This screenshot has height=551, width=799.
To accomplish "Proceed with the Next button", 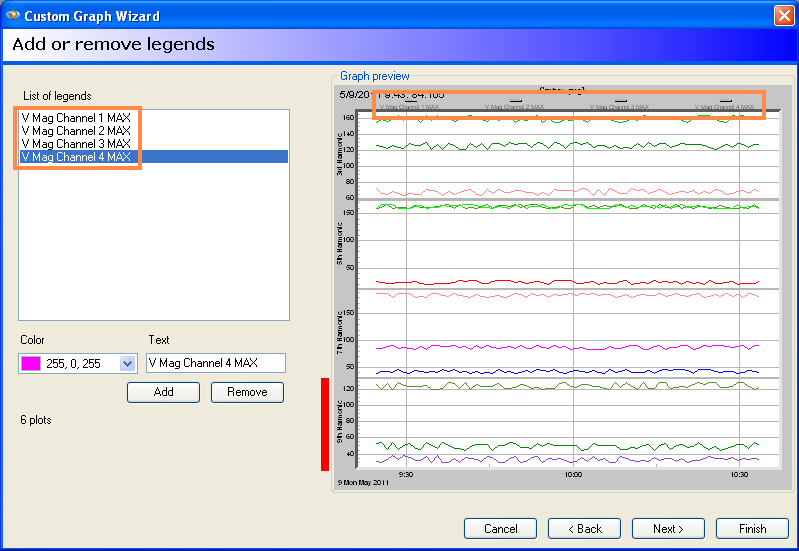I will 668,528.
